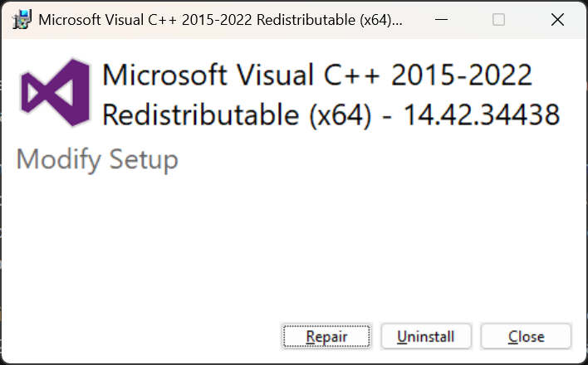Select the Uninstall button
Screen dimensions: 588x365
coord(425,336)
